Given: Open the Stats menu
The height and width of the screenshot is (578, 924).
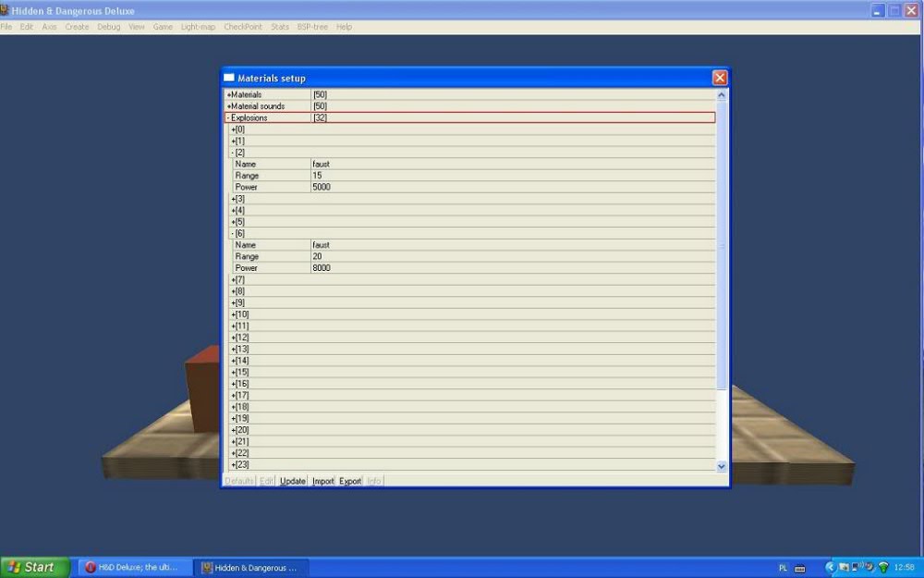Looking at the screenshot, I should [280, 27].
